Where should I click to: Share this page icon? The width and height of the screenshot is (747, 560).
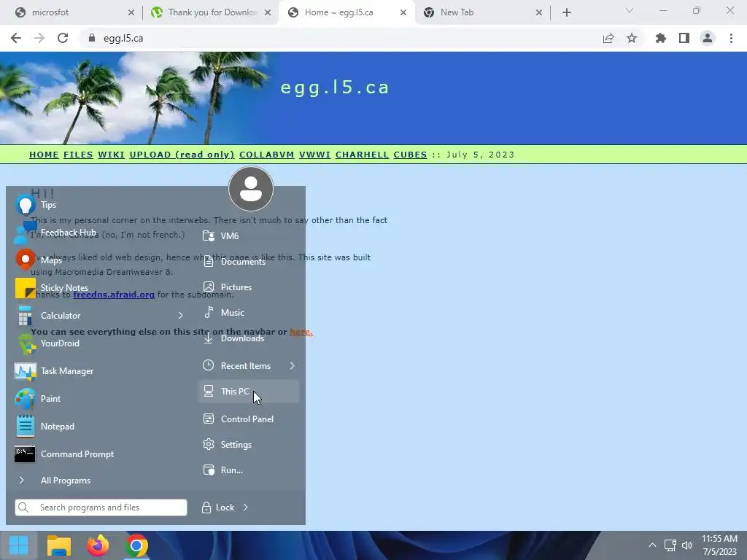(x=608, y=38)
